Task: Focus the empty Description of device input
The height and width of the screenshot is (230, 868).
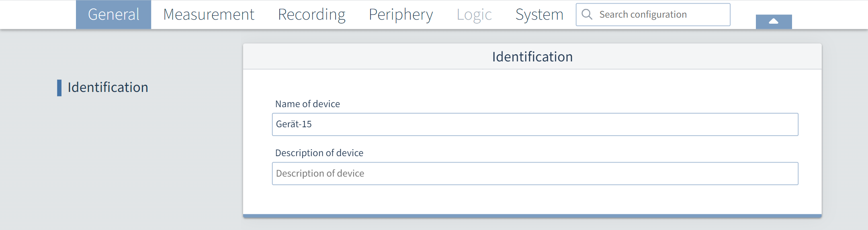Action: tap(534, 173)
